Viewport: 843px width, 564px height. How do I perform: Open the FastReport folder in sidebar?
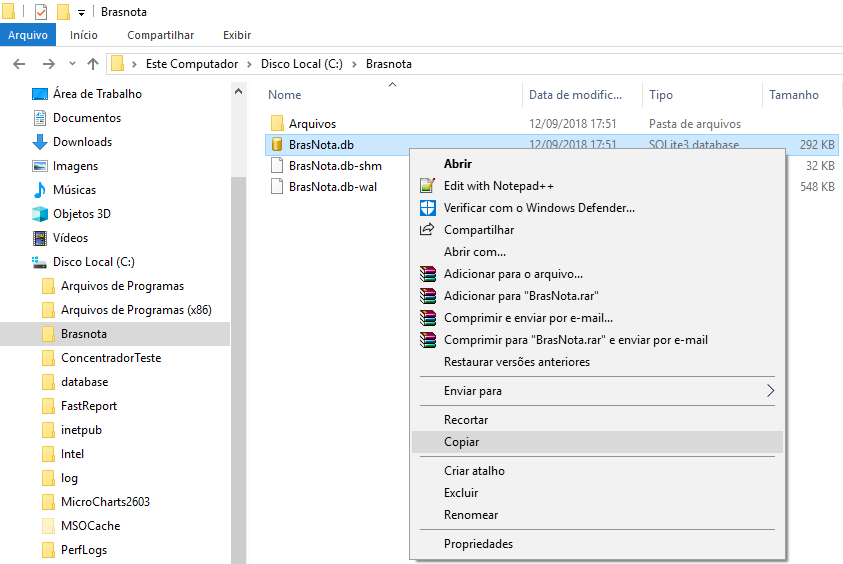click(89, 406)
